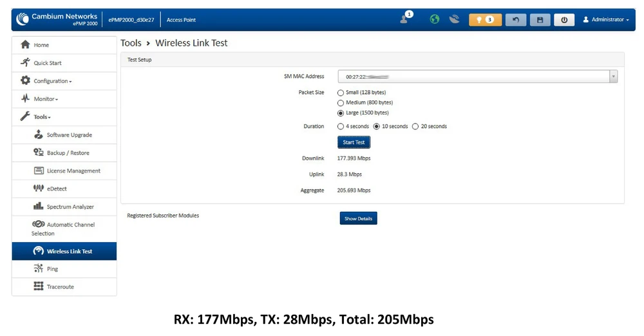
Task: Select Small (128 bytes) packet size
Action: coord(341,93)
